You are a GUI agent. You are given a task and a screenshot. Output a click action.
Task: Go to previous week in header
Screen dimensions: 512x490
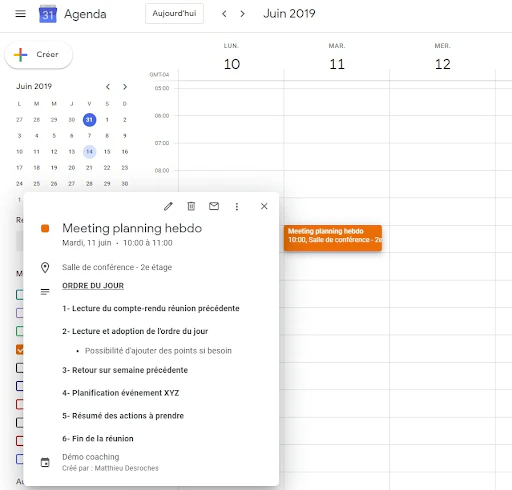(224, 14)
